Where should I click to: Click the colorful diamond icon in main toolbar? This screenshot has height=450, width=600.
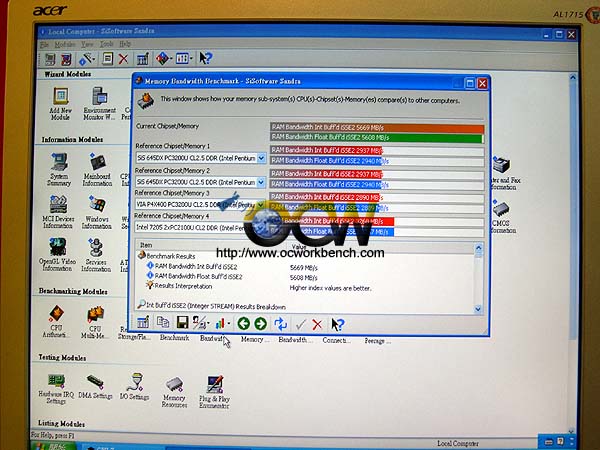(x=163, y=59)
